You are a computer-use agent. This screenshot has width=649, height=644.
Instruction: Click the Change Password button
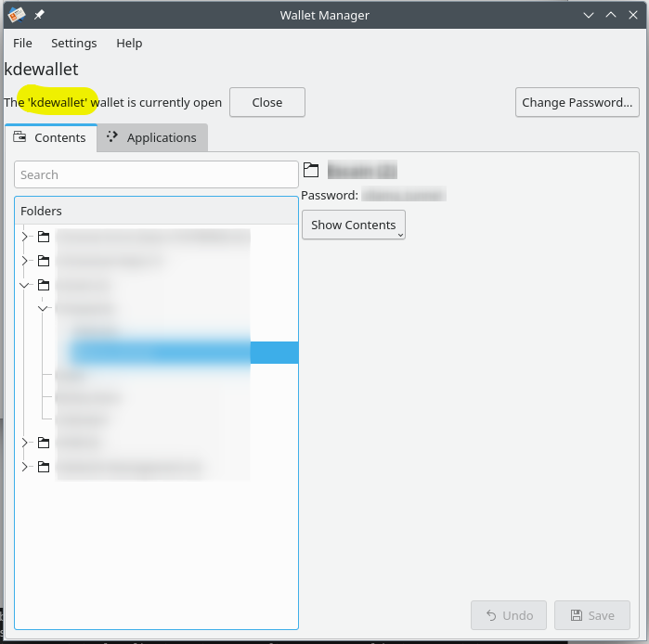(577, 103)
